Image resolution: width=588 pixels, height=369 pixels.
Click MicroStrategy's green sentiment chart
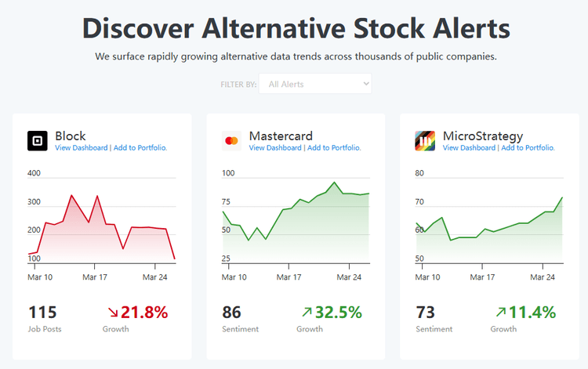tap(489, 227)
